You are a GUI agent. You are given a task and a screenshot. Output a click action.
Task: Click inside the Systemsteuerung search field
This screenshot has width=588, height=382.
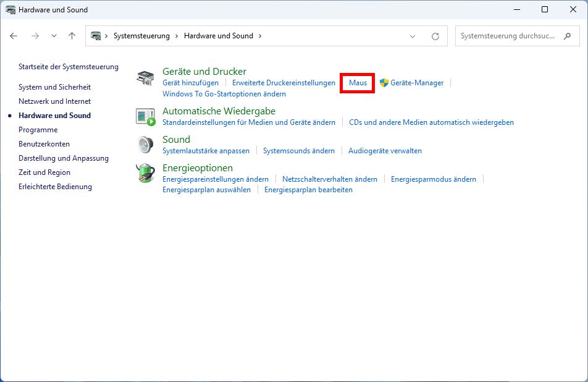click(x=506, y=36)
